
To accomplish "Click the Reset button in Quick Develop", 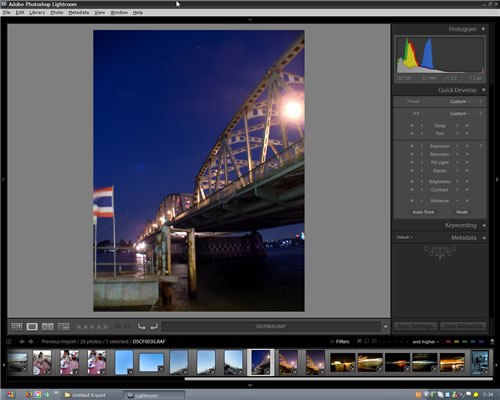I will [462, 212].
